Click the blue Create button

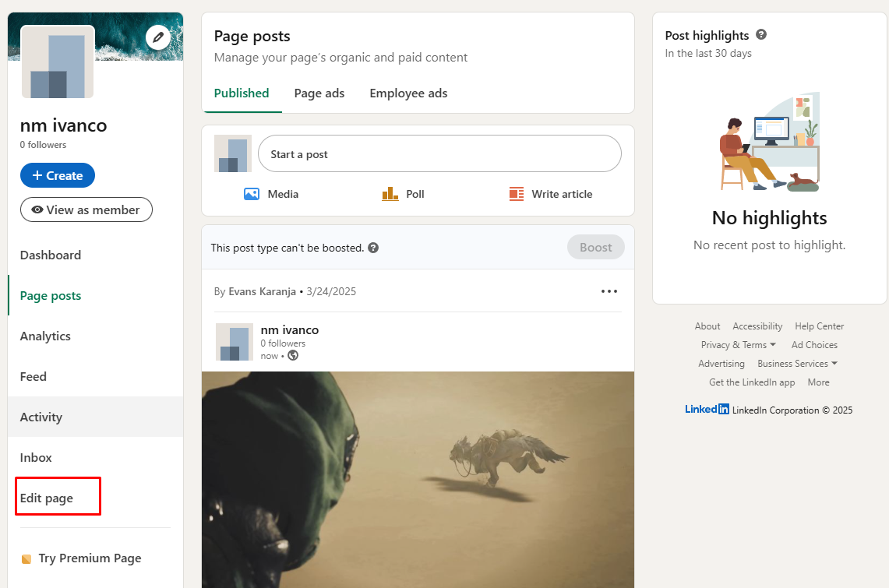57,175
